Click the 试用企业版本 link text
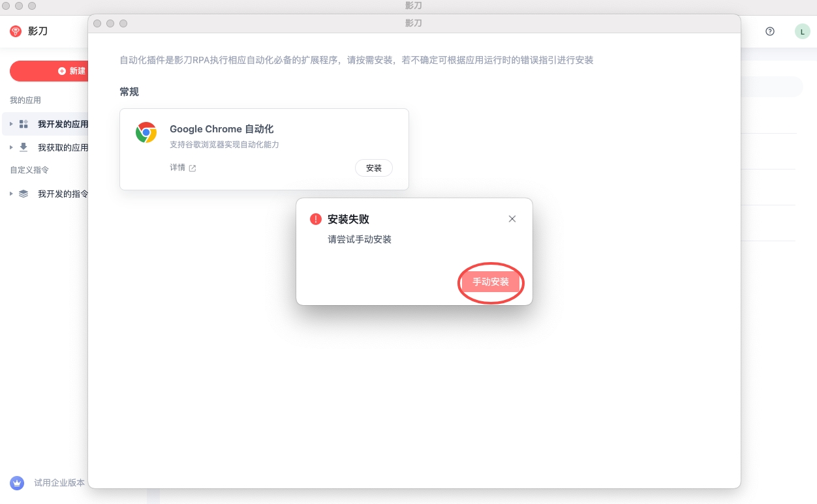This screenshot has width=817, height=504. [59, 483]
